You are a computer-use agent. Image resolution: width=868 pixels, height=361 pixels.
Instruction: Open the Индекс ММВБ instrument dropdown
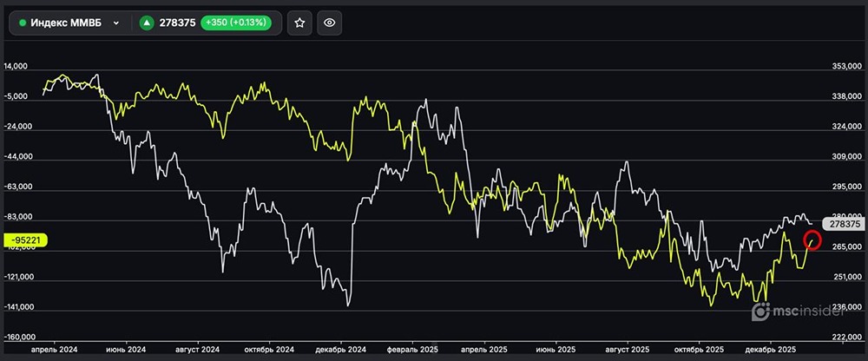pyautogui.click(x=69, y=23)
